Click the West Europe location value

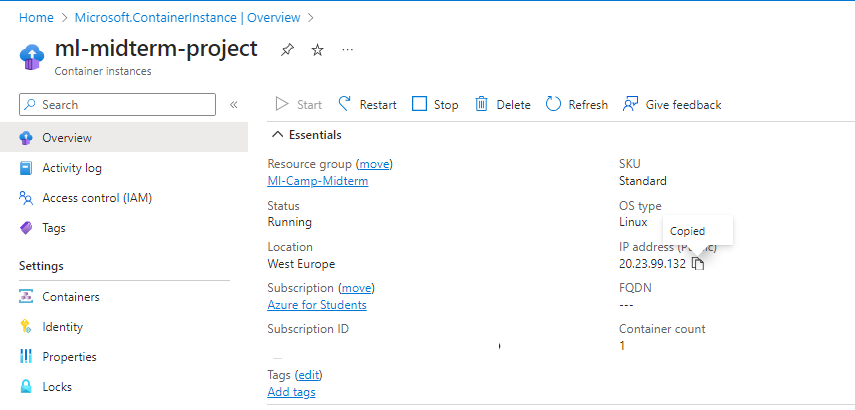point(301,264)
